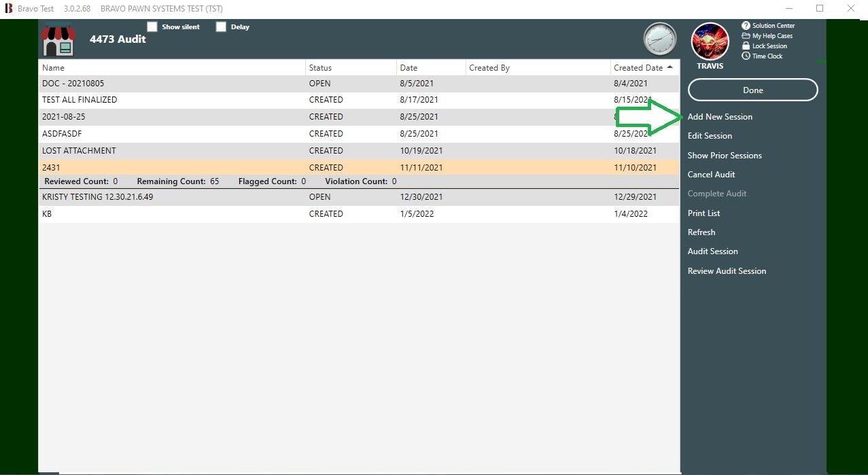Open the analog clock icon
868x475 pixels.
(659, 39)
